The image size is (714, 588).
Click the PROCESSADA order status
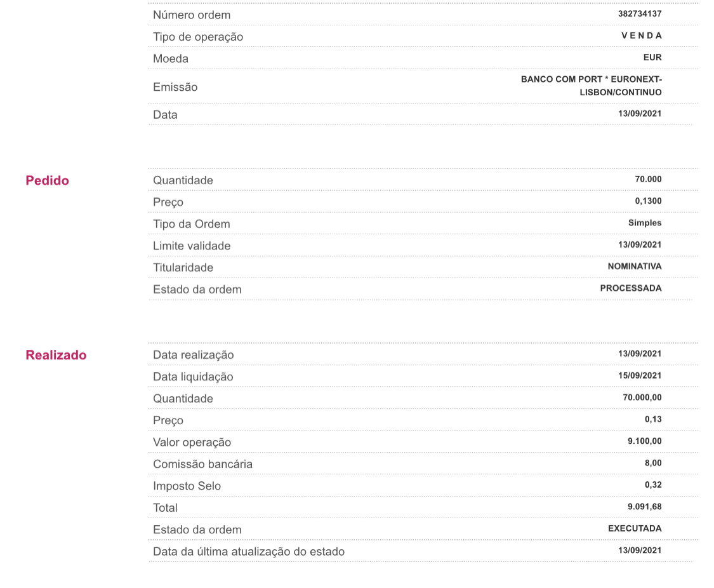coord(631,288)
